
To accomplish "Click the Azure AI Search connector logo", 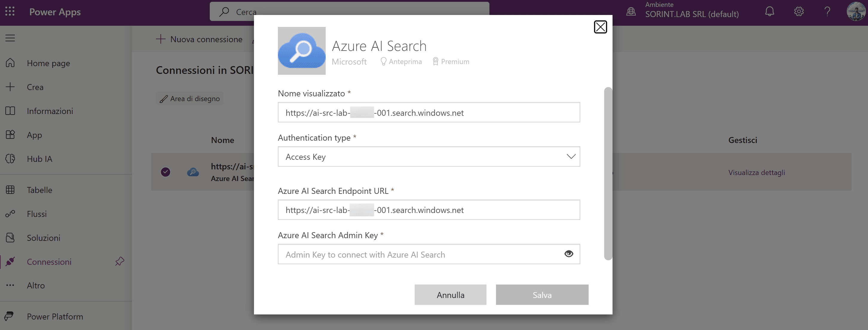I will pos(301,51).
